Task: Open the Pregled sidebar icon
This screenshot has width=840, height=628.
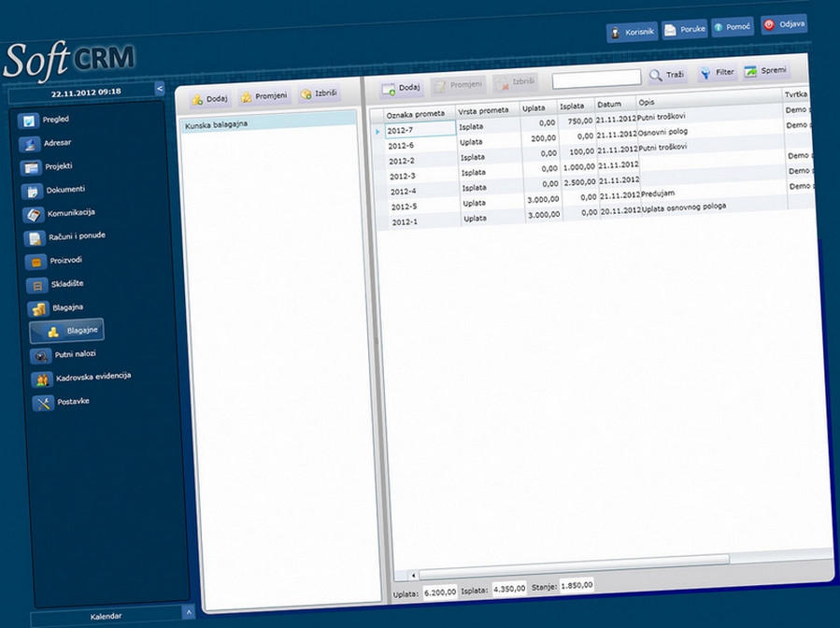Action: click(x=27, y=121)
